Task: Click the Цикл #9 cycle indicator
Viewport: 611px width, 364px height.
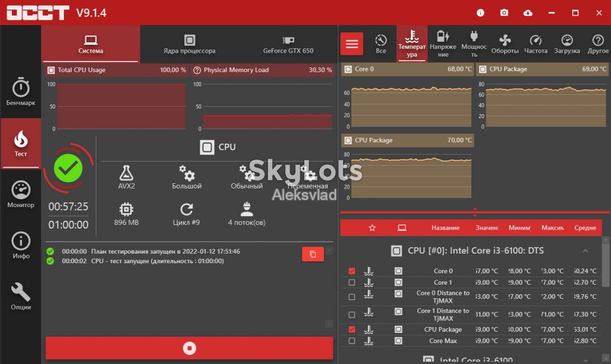Action: click(186, 214)
